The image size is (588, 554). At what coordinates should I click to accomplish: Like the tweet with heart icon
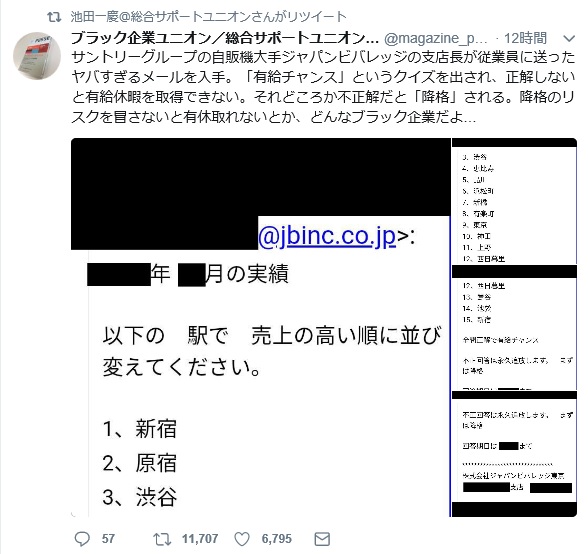(242, 539)
